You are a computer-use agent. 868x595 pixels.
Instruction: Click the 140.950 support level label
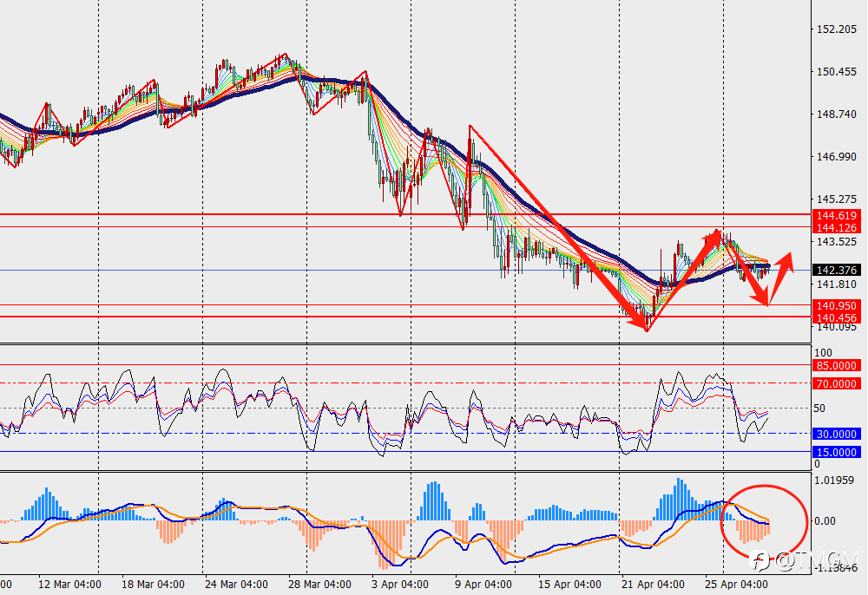(837, 306)
